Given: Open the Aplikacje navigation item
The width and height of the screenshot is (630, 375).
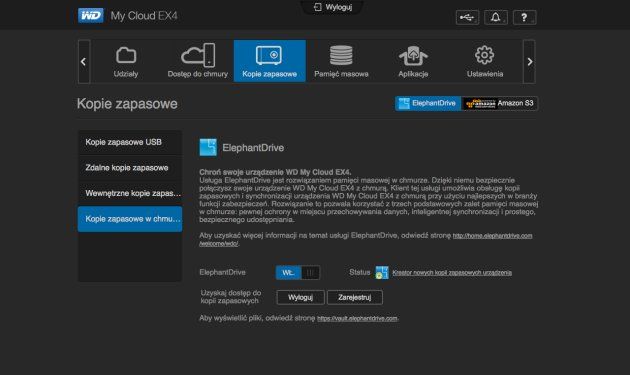Looking at the screenshot, I should coord(413,61).
